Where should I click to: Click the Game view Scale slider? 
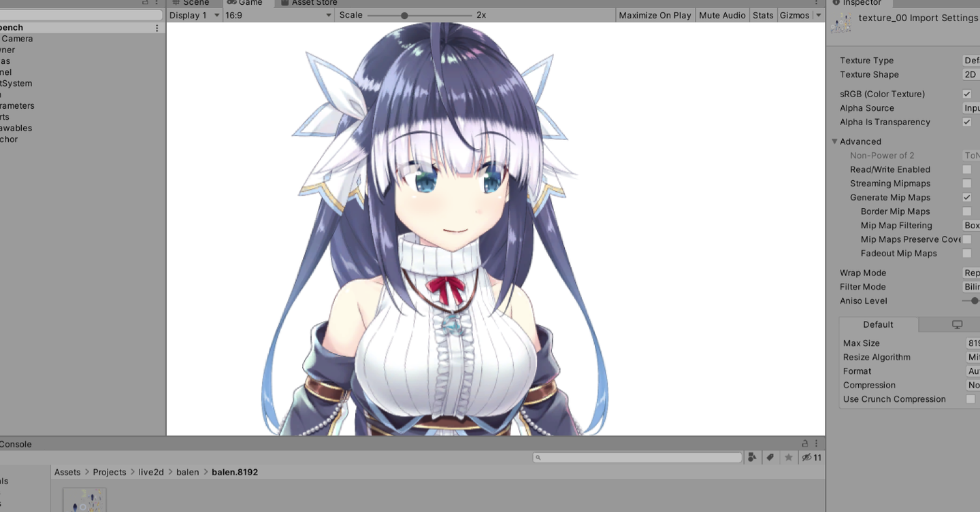tap(419, 15)
